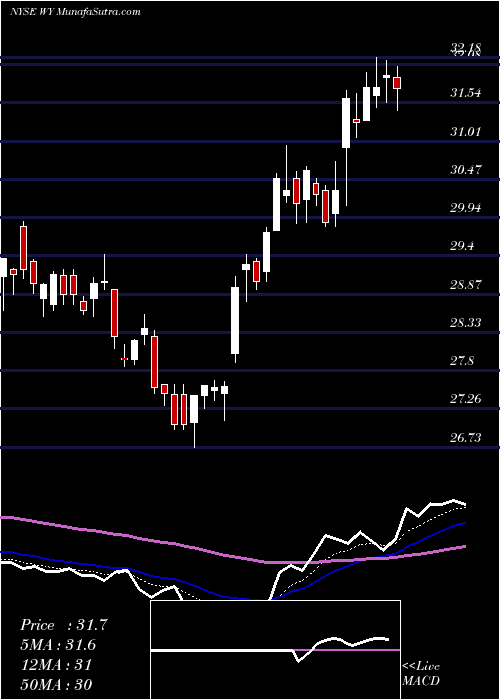The height and width of the screenshot is (700, 500).
Task: Click the '12MA : 31' readout
Action: click(56, 664)
